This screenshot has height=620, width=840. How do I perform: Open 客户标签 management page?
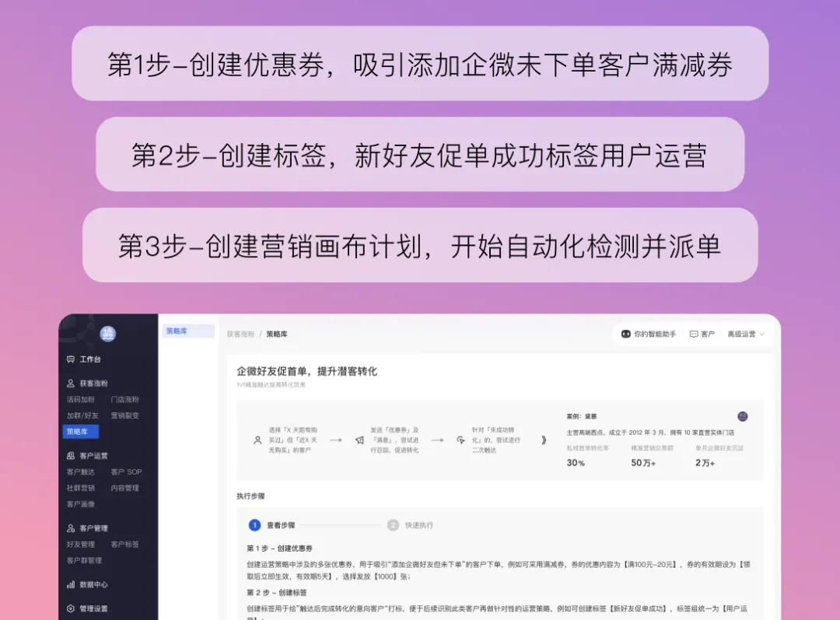pyautogui.click(x=124, y=545)
